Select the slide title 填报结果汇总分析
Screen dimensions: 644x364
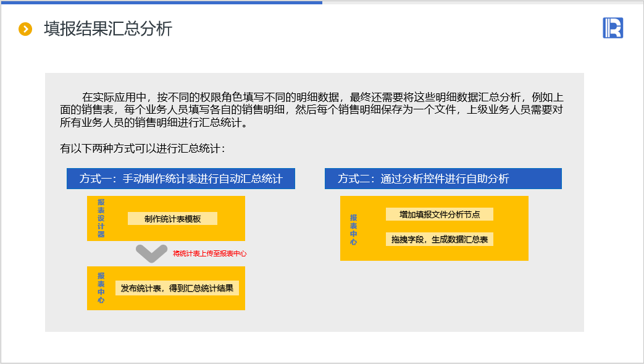(108, 29)
